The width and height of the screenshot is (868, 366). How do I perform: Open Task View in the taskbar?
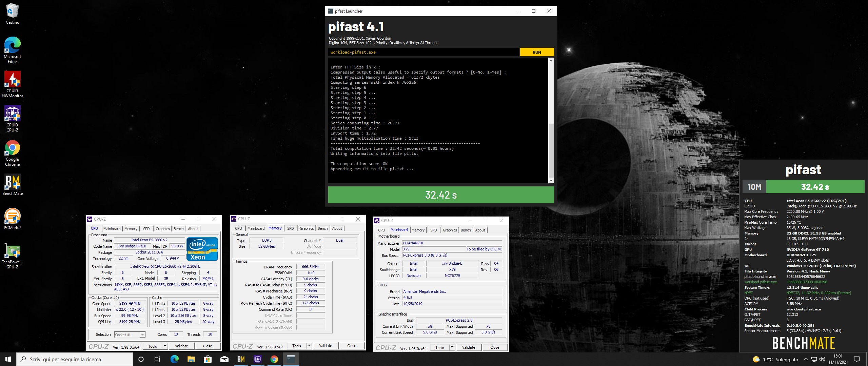pos(157,359)
